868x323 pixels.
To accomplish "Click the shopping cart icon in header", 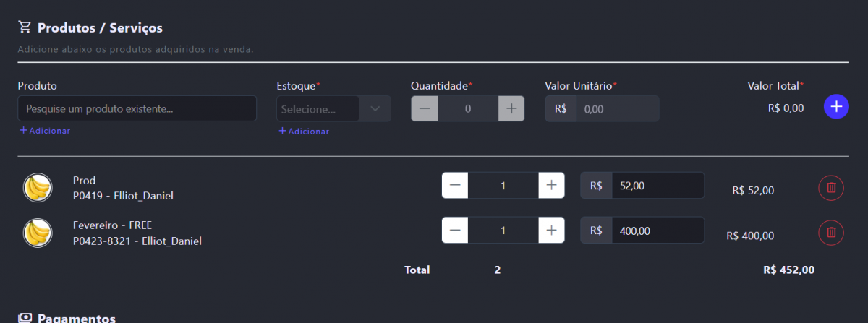I will 25,27.
